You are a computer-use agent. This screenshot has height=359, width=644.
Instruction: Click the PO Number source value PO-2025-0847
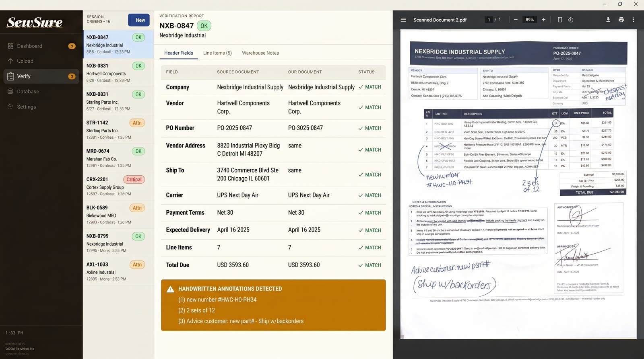point(235,128)
